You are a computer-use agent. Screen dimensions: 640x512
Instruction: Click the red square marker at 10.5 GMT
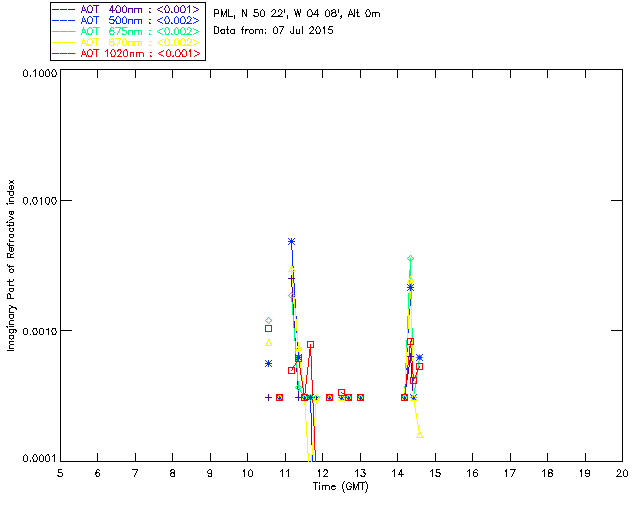tap(268, 328)
